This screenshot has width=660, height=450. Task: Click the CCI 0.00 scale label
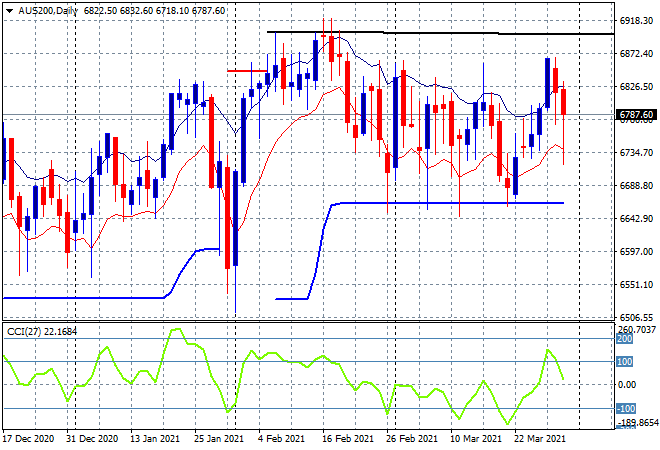click(627, 384)
